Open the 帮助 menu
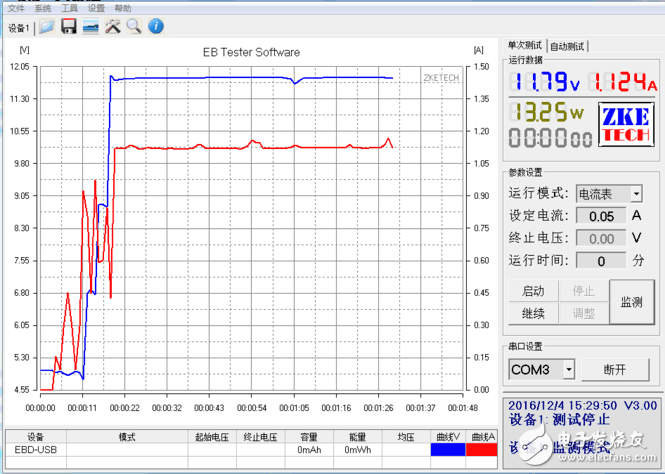 pos(123,7)
